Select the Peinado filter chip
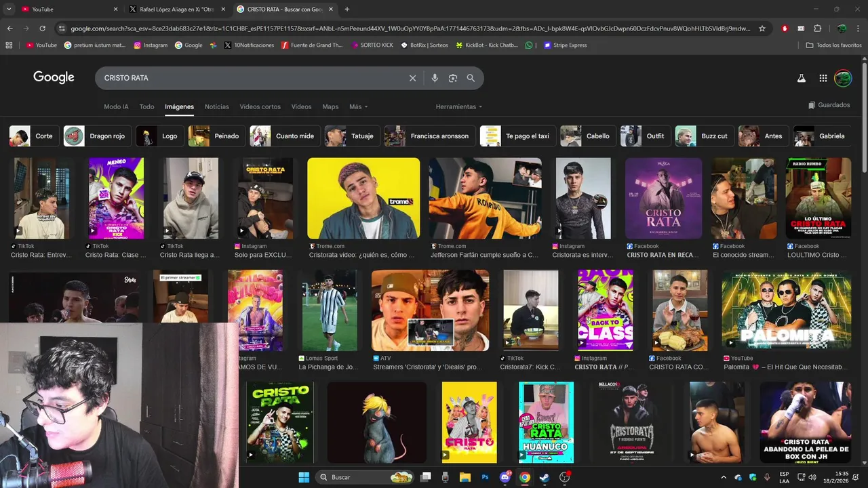868x488 pixels. 217,136
